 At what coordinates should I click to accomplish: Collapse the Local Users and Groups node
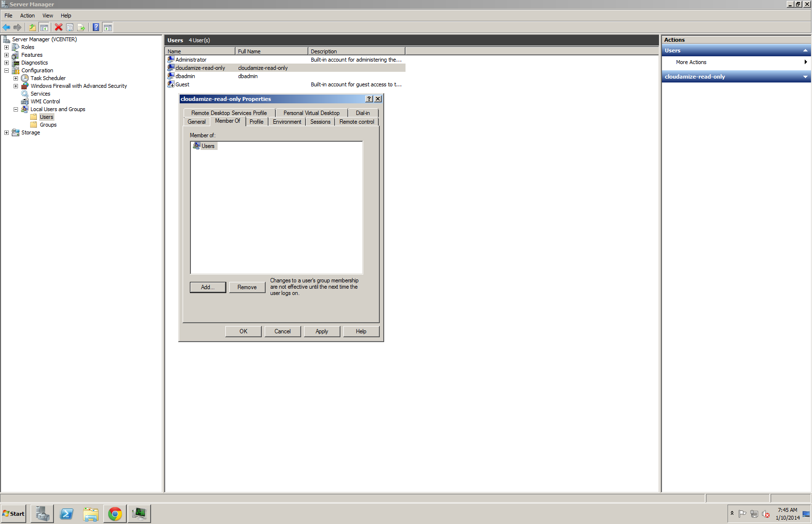coord(15,109)
